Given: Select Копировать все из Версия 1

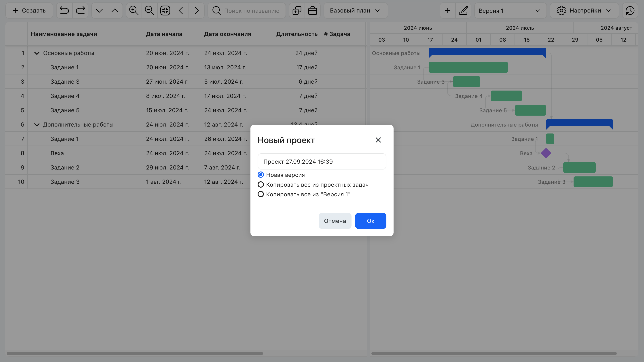Looking at the screenshot, I should [x=261, y=194].
